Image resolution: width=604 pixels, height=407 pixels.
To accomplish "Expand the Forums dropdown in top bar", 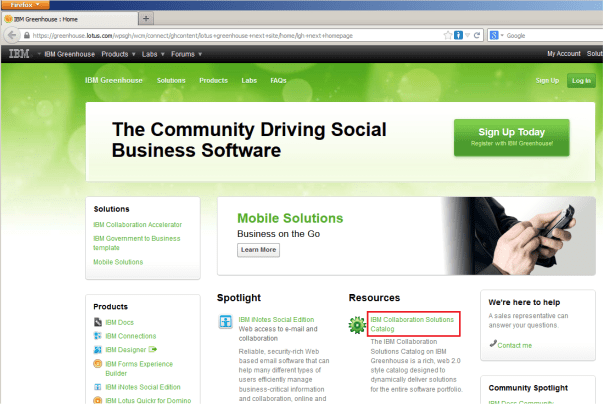I will click(x=185, y=53).
